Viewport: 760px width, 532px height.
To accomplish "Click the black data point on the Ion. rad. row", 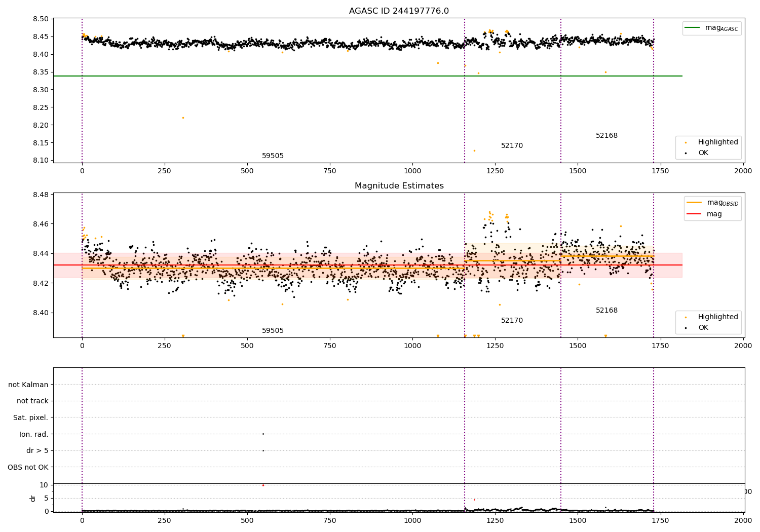I will (263, 434).
